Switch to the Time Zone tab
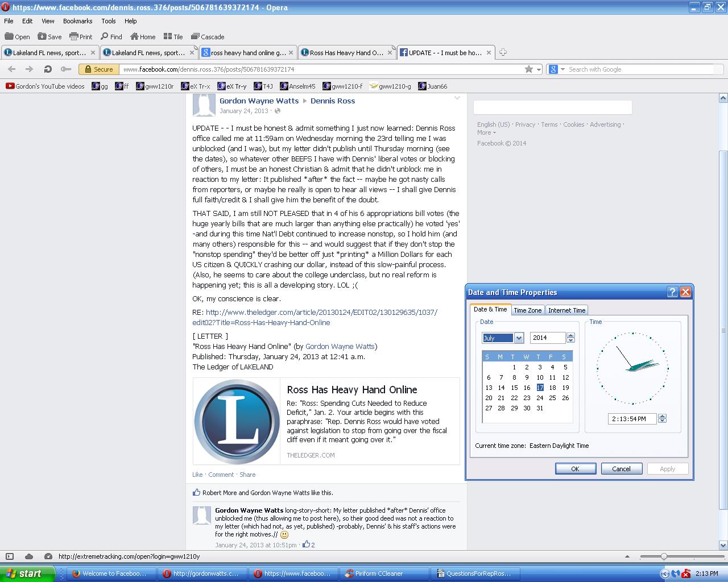Image resolution: width=728 pixels, height=582 pixels. click(x=527, y=310)
